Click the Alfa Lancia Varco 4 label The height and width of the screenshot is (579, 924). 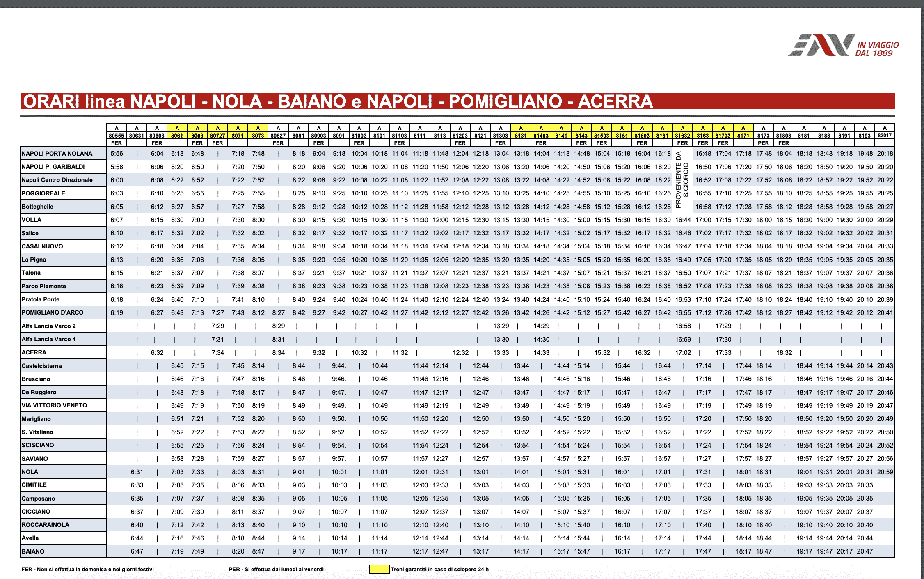[x=49, y=339]
